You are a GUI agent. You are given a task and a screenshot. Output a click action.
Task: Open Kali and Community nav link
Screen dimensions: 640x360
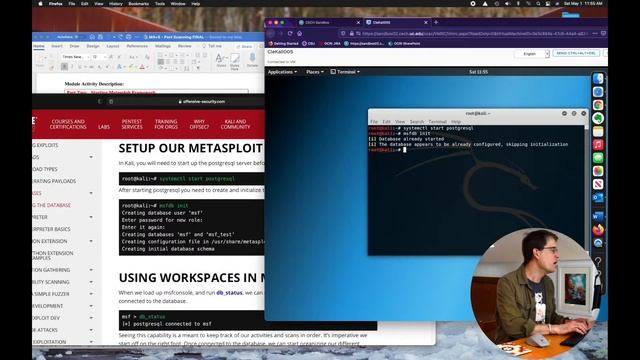[x=236, y=124]
